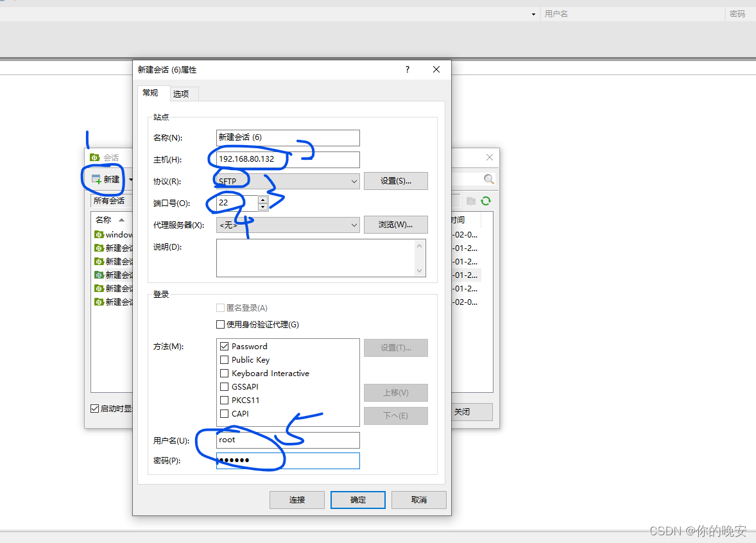Check the Public Key method checkbox
The image size is (756, 543).
coord(224,359)
